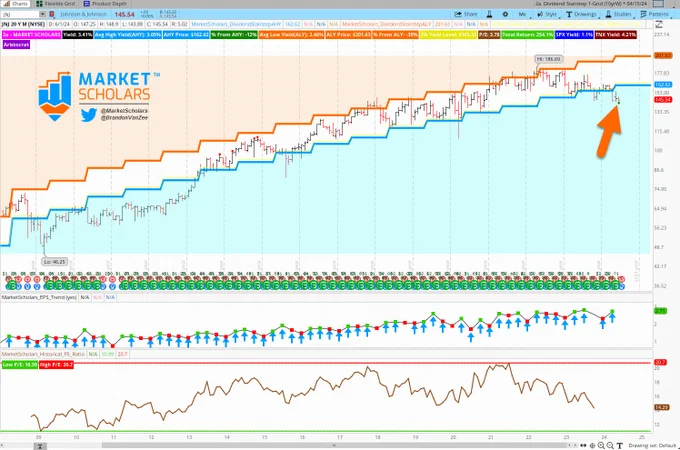680x450 pixels.
Task: Click the brown 'P/E' label
Action: click(x=489, y=35)
